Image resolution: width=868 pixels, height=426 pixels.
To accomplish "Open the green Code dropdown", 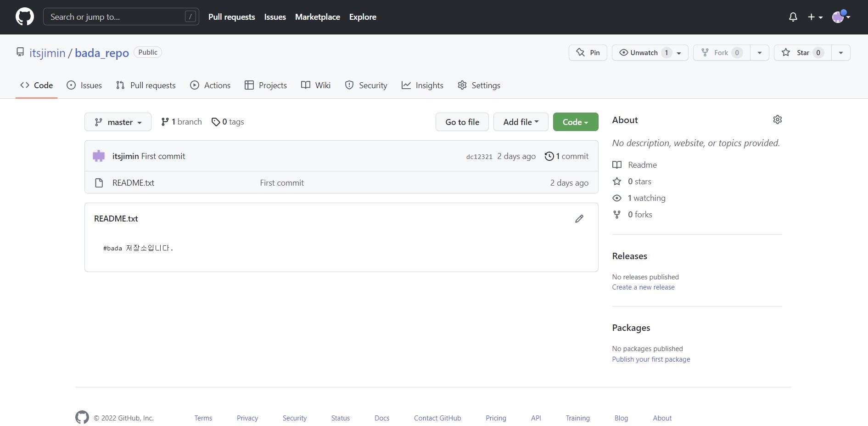I will [575, 122].
